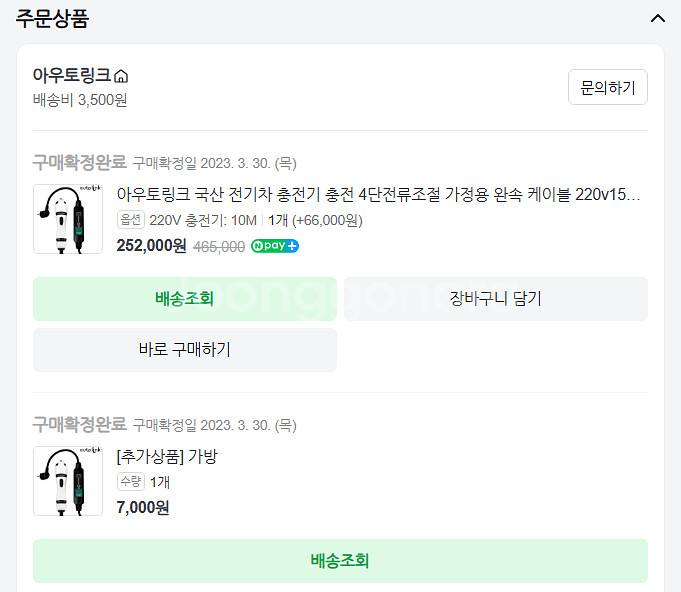The image size is (681, 592).
Task: Track delivery for the 가방 with 배송조회
Action: [340, 561]
